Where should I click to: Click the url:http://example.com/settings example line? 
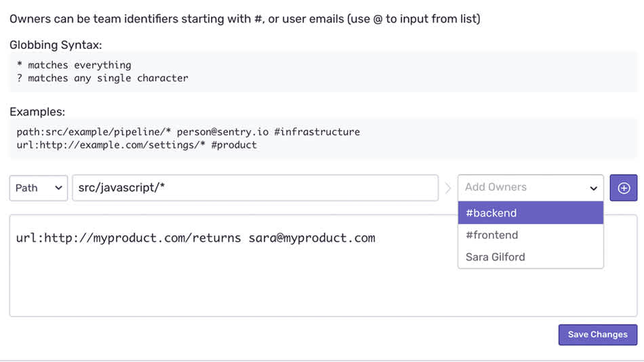click(x=136, y=144)
